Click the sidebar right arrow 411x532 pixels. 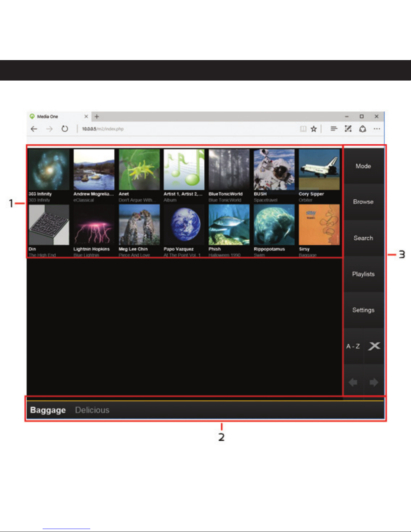tap(374, 382)
